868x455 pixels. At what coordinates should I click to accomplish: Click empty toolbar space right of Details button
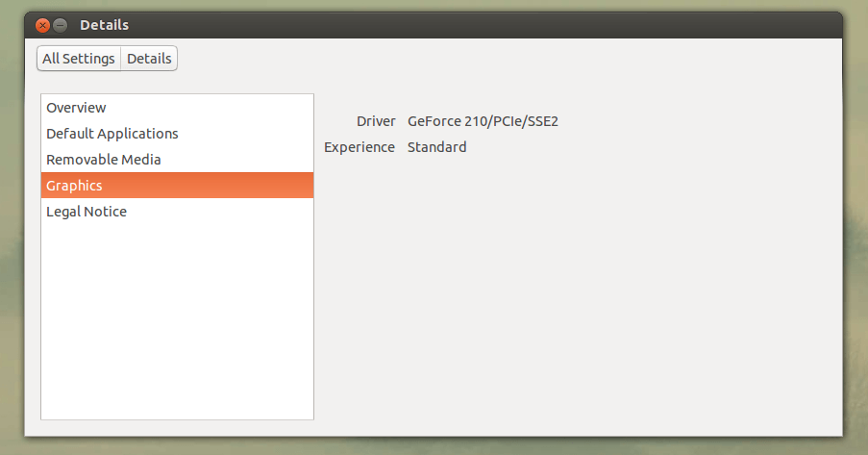click(x=481, y=59)
